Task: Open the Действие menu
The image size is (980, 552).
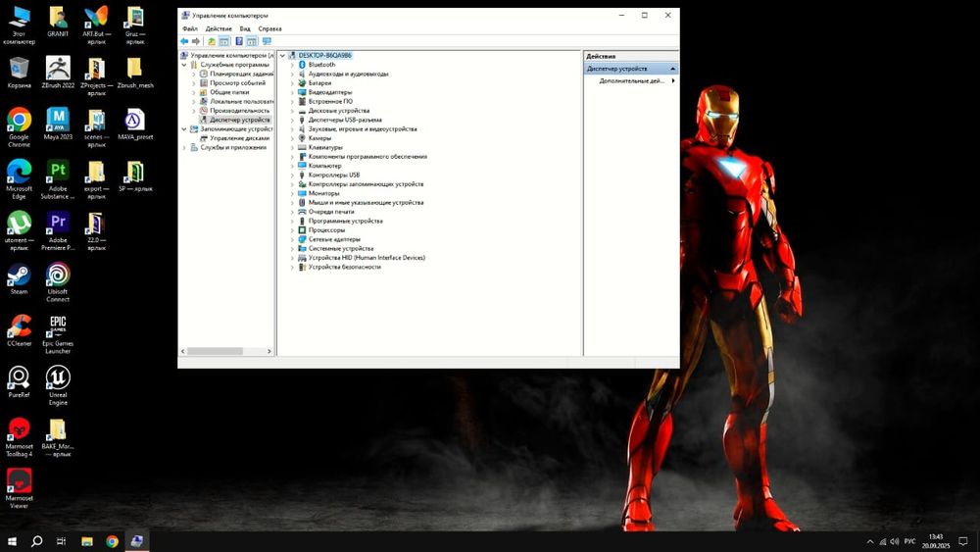Action: (219, 28)
